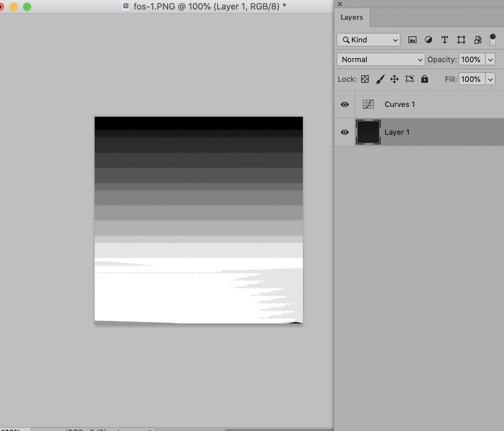Switch to the Layers tab
Viewport: 504px width, 431px height.
352,17
